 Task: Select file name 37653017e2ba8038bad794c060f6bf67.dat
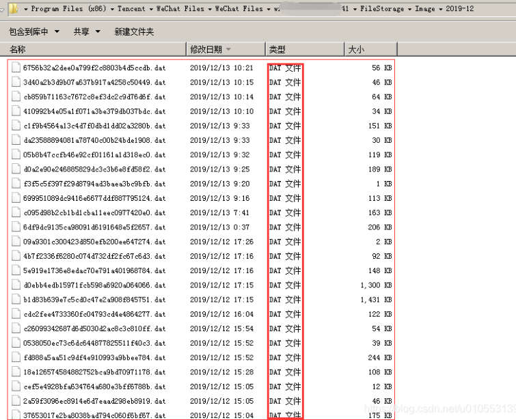coord(94,415)
